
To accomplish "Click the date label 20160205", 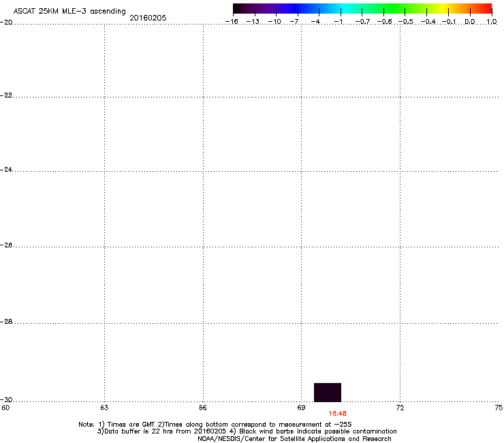I will point(148,18).
